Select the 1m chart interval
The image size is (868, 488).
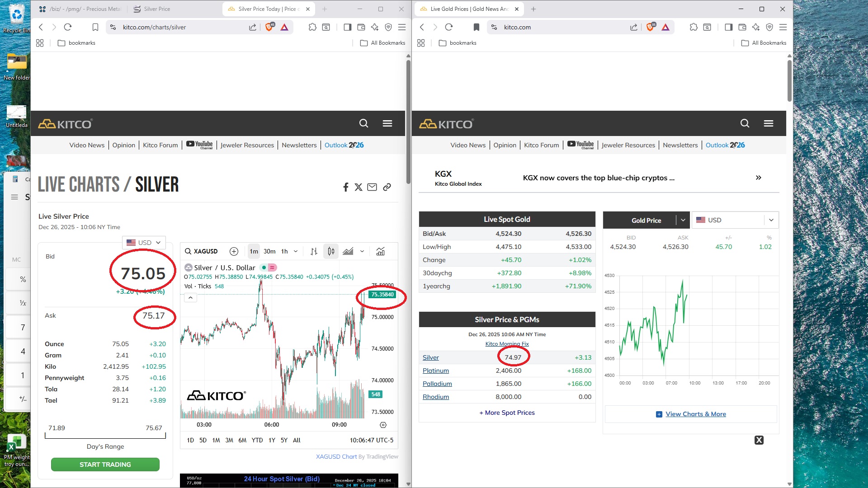[254, 251]
